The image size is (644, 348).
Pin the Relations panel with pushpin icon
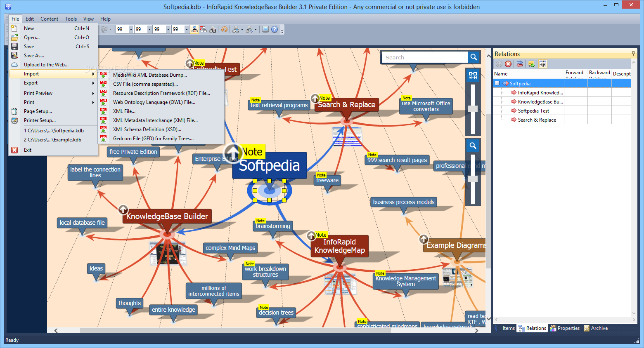coord(634,54)
